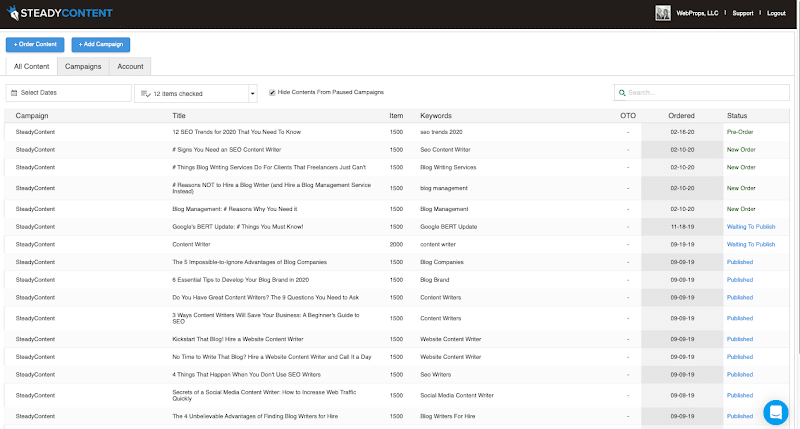This screenshot has height=429, width=800.
Task: Click Published status for Blog Brand row
Action: pos(740,281)
